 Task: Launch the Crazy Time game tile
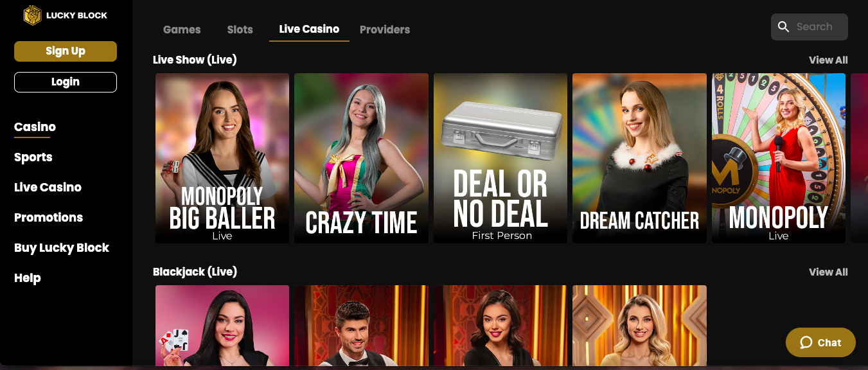click(x=361, y=158)
